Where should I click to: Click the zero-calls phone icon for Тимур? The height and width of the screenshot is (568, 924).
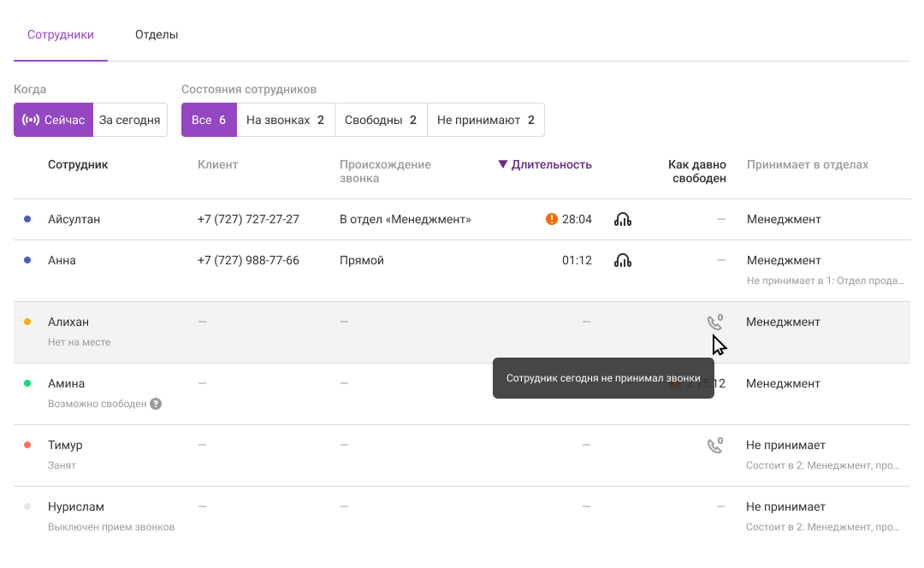click(x=714, y=446)
